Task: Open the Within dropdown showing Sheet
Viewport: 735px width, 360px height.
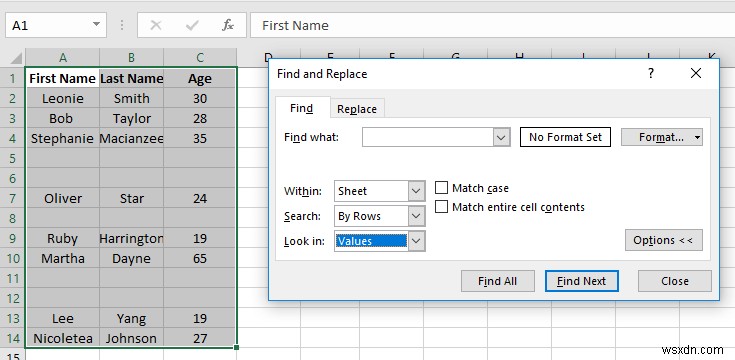Action: point(416,191)
